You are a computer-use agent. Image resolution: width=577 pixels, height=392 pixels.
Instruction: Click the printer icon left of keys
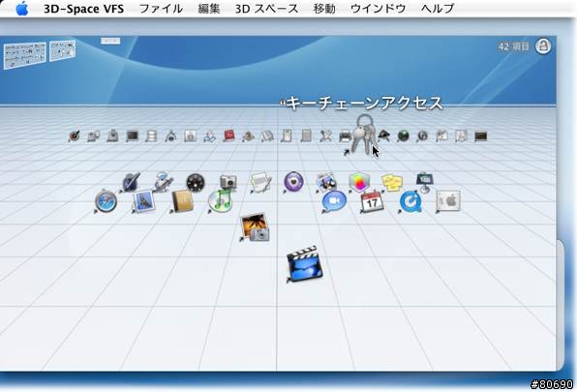[x=345, y=136]
